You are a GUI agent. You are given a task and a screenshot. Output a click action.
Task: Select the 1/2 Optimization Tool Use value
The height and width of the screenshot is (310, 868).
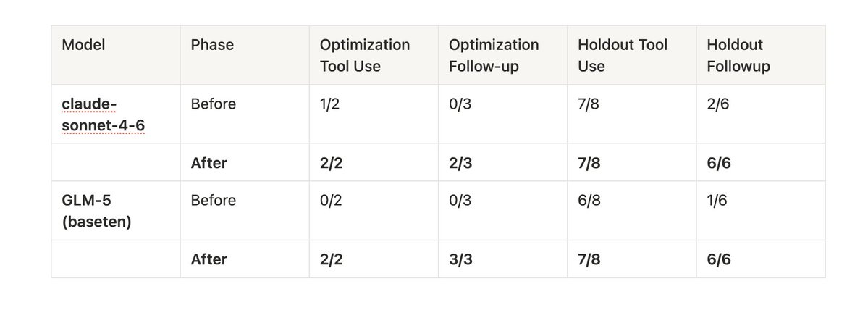coord(330,104)
